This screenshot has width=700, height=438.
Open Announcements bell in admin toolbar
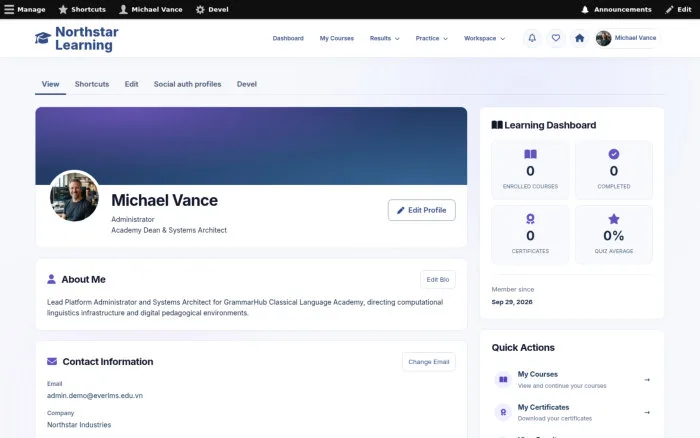pyautogui.click(x=585, y=9)
